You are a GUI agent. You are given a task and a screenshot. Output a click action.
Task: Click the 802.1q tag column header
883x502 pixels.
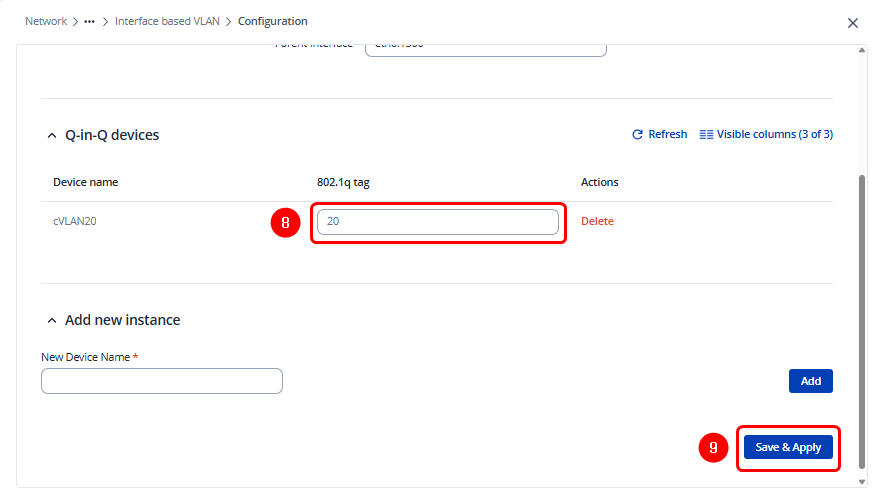[x=344, y=182]
